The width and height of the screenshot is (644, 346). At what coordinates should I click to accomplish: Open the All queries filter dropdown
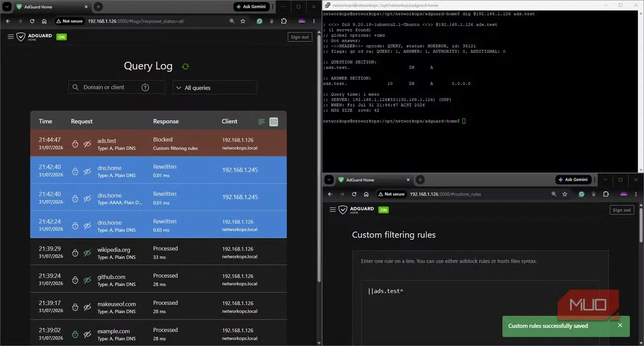pyautogui.click(x=215, y=87)
